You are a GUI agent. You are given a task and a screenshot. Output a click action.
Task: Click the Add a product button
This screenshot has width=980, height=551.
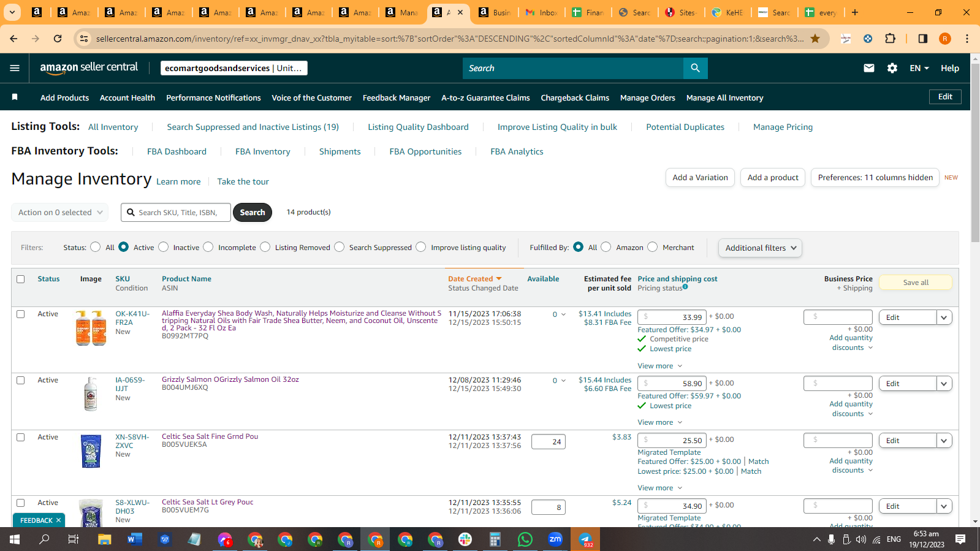(x=773, y=178)
